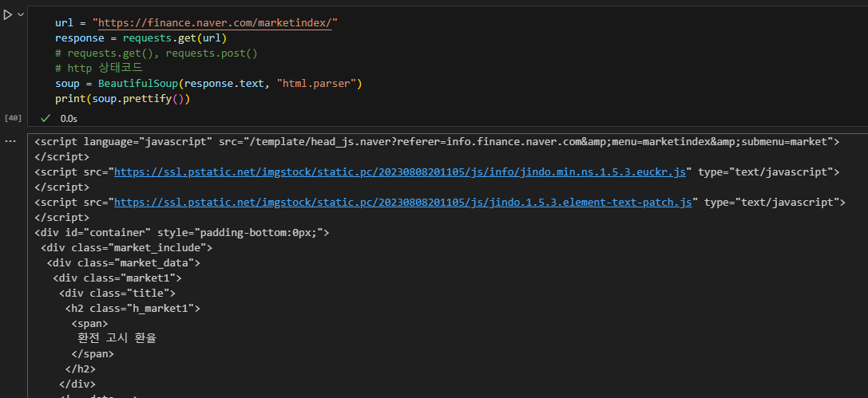The height and width of the screenshot is (398, 868).
Task: Open jindo.min.ns.1.5.3.euckr.js script link
Action: point(400,172)
